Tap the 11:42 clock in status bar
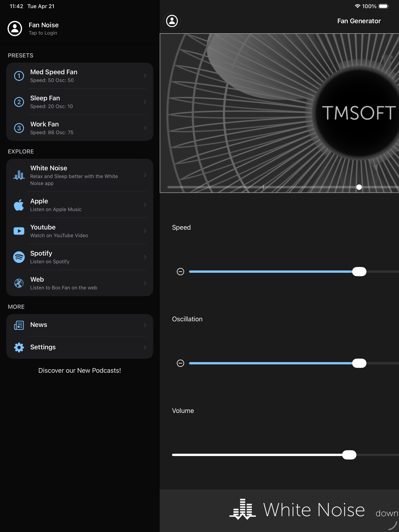This screenshot has width=399, height=532. (16, 6)
